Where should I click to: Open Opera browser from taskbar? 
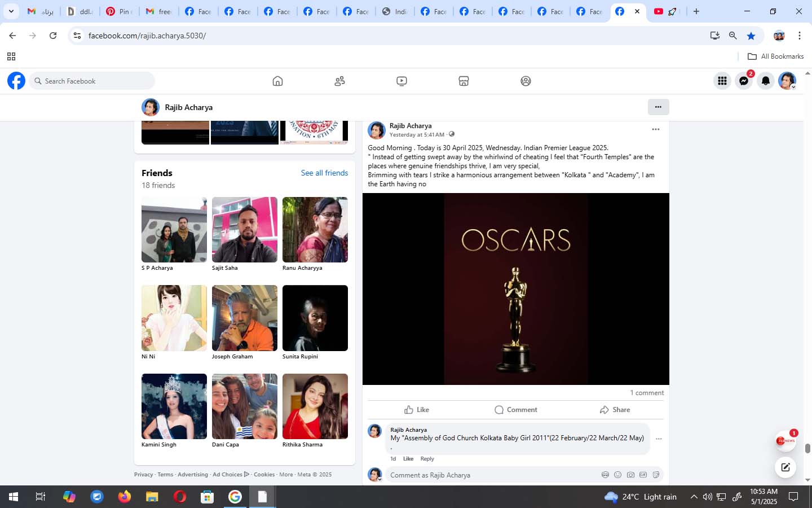click(x=180, y=497)
